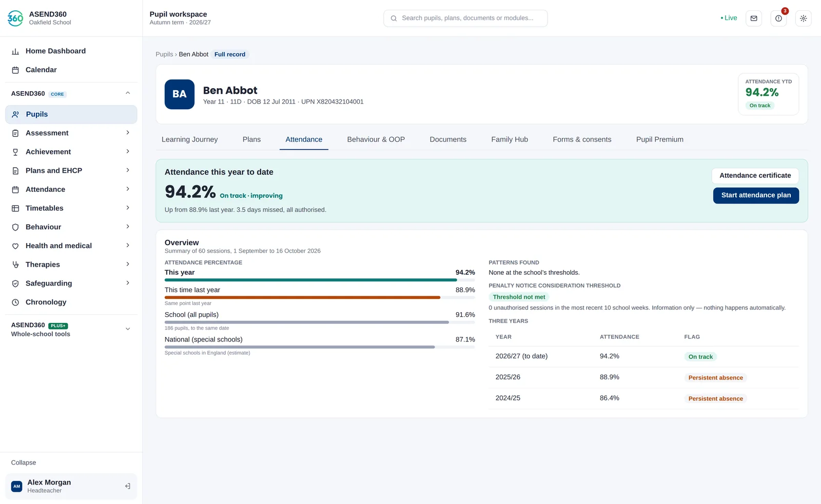Viewport: 821px width, 504px height.
Task: Click the Achievement trophy icon
Action: pyautogui.click(x=15, y=152)
